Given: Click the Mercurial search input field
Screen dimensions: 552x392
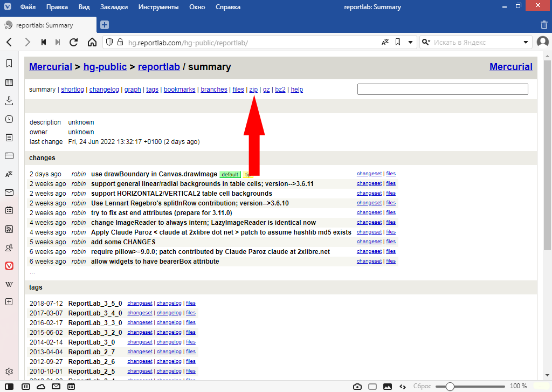Looking at the screenshot, I should coord(442,90).
